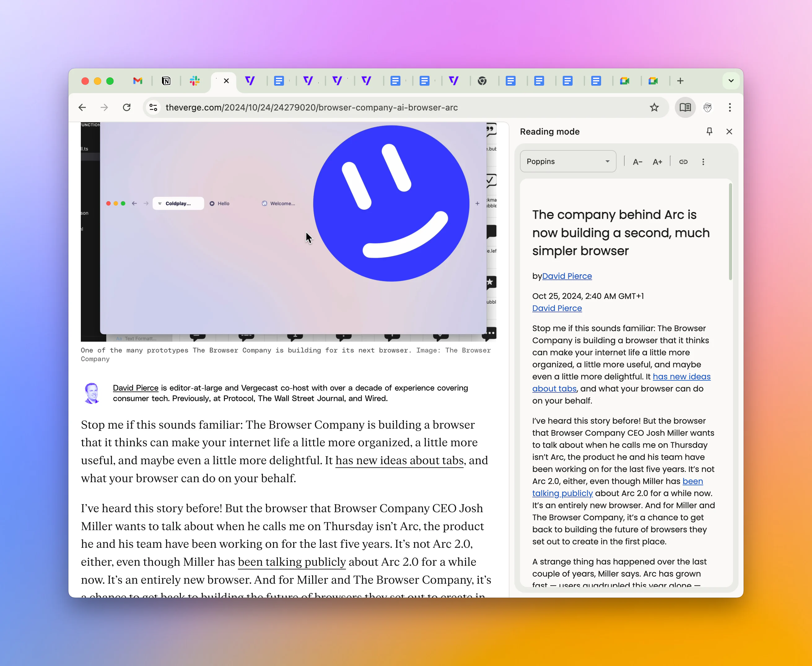Open the tab search chevron

[x=731, y=81]
